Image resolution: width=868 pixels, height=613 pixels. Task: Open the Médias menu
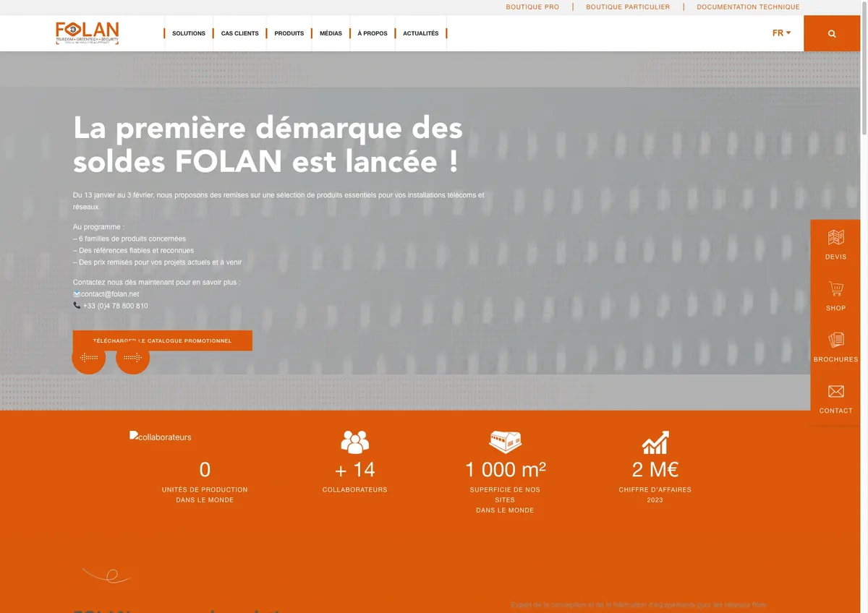click(x=331, y=33)
